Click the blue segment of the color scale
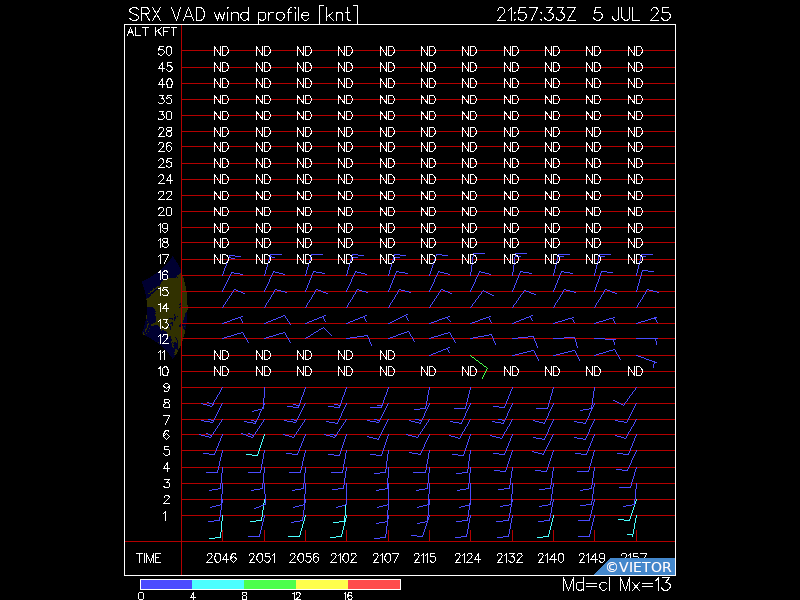This screenshot has height=600, width=800. click(x=166, y=584)
